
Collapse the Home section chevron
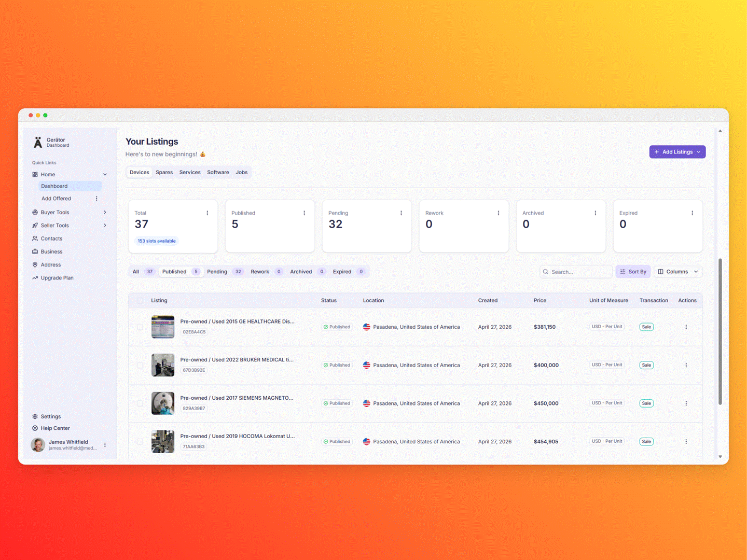tap(105, 175)
